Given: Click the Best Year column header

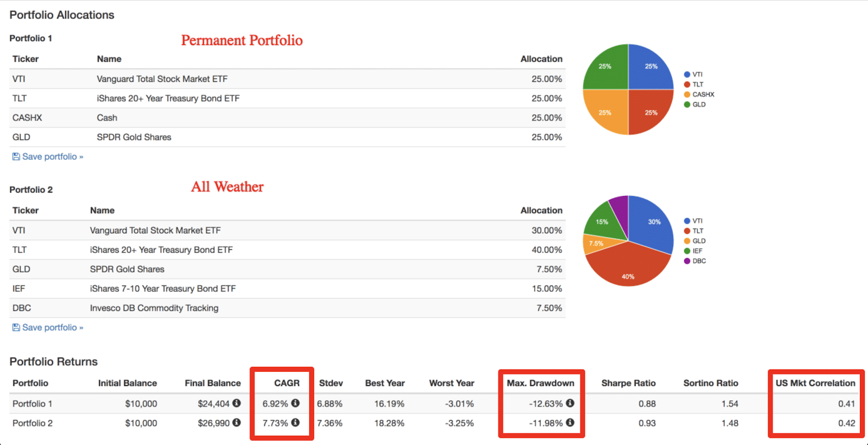Looking at the screenshot, I should coord(385,383).
